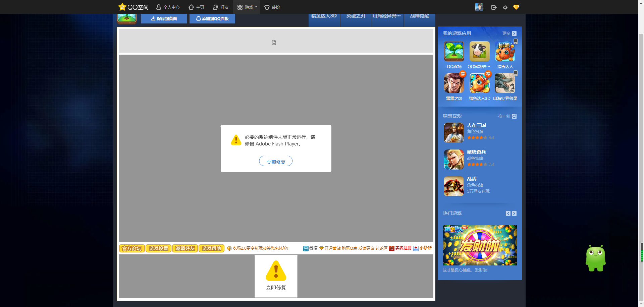The width and height of the screenshot is (644, 307).
Task: Click 添加到QQ面板 button
Action: tap(212, 18)
